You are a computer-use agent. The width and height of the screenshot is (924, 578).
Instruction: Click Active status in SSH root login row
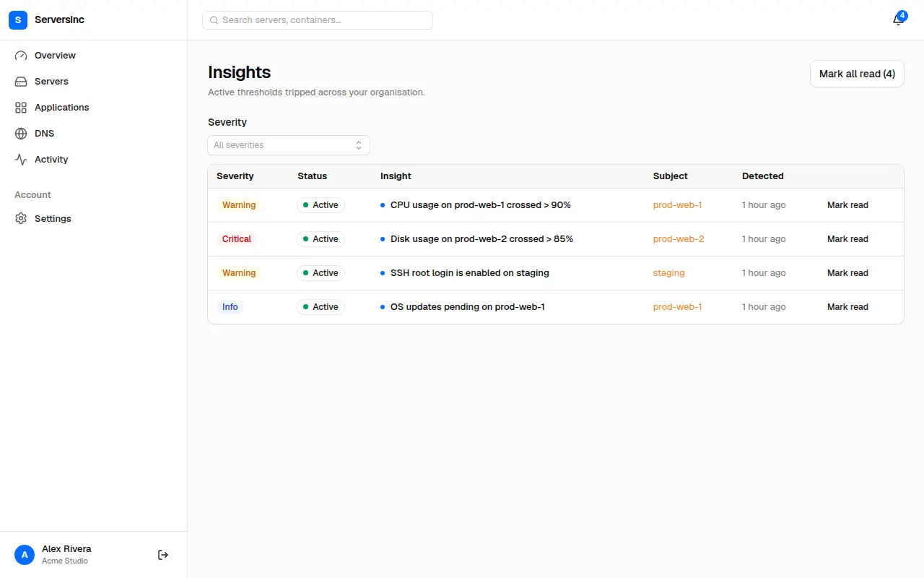click(x=321, y=273)
